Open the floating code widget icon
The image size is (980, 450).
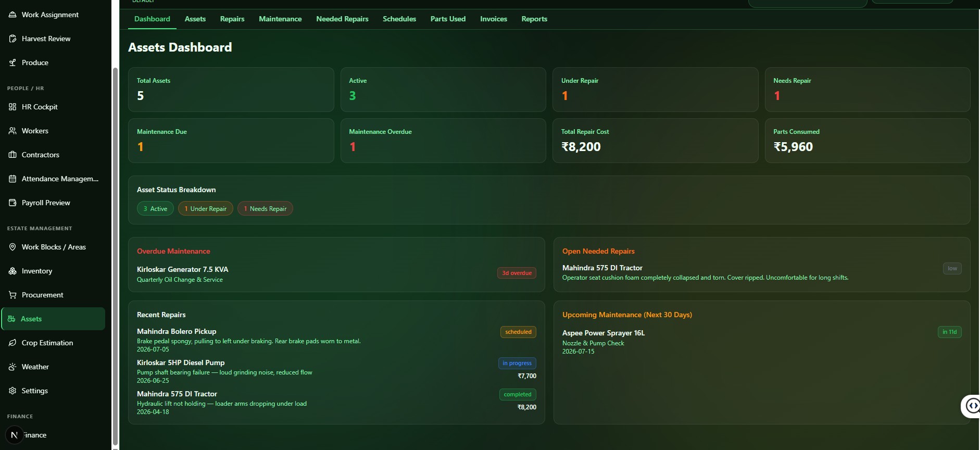point(972,406)
